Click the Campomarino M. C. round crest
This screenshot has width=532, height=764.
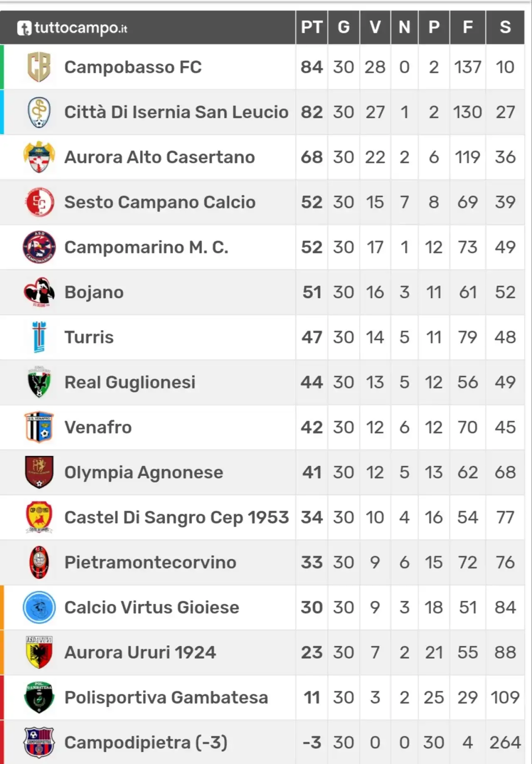39,247
